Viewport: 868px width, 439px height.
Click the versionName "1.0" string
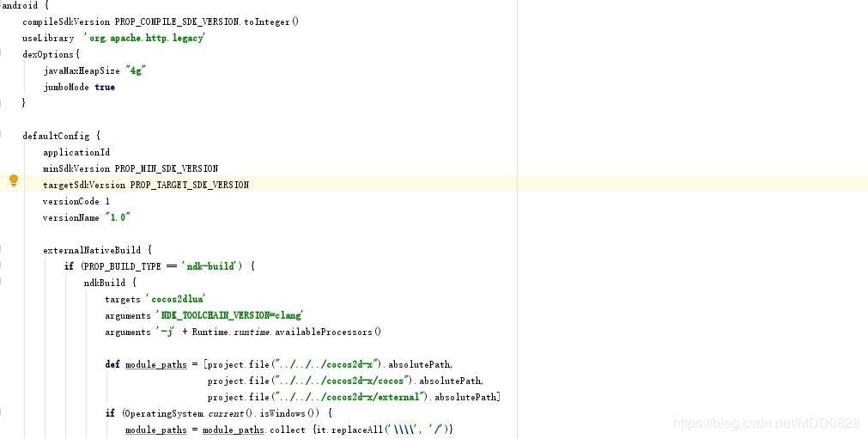coord(117,217)
